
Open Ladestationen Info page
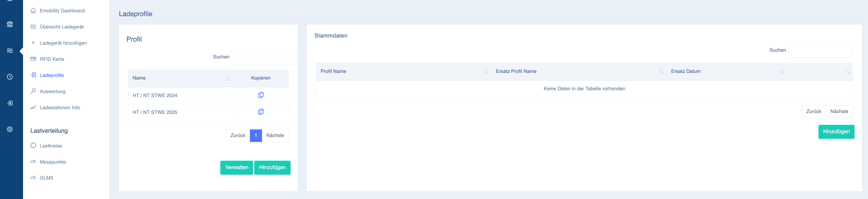[x=60, y=108]
